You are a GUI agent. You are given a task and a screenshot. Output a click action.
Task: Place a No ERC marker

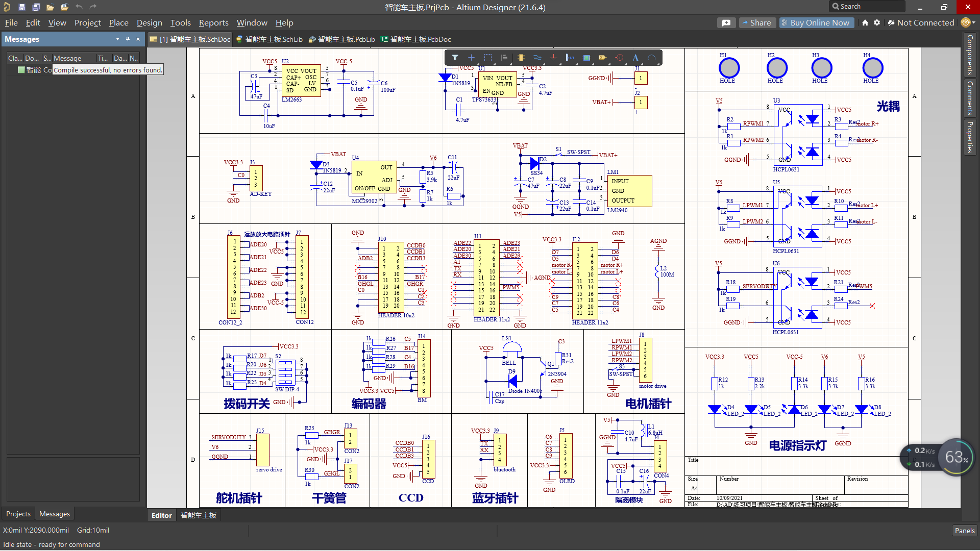coord(619,58)
